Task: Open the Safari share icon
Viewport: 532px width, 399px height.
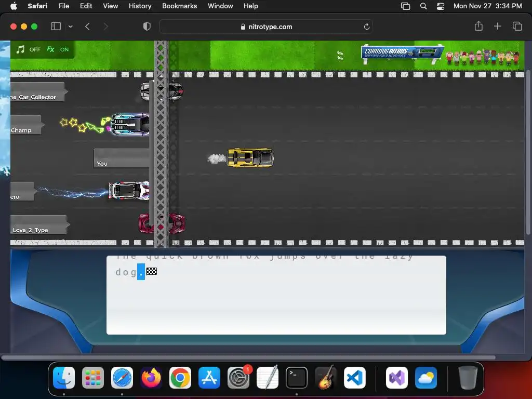Action: (x=478, y=26)
